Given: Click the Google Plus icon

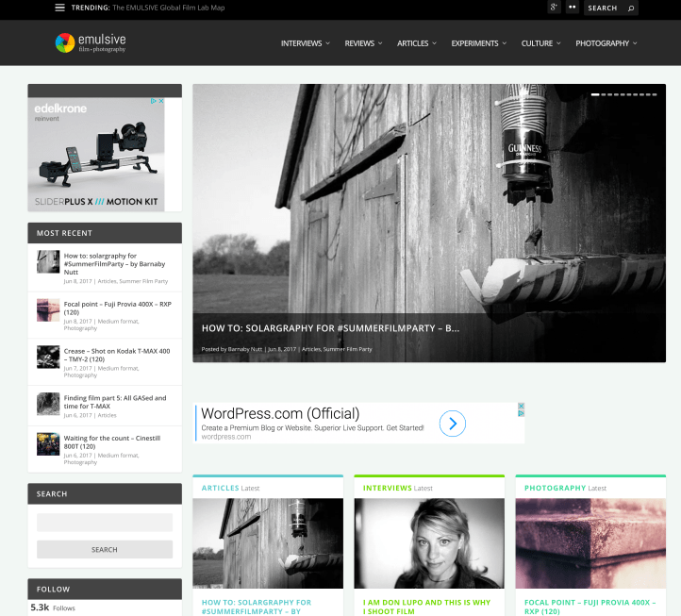Looking at the screenshot, I should coord(554,8).
